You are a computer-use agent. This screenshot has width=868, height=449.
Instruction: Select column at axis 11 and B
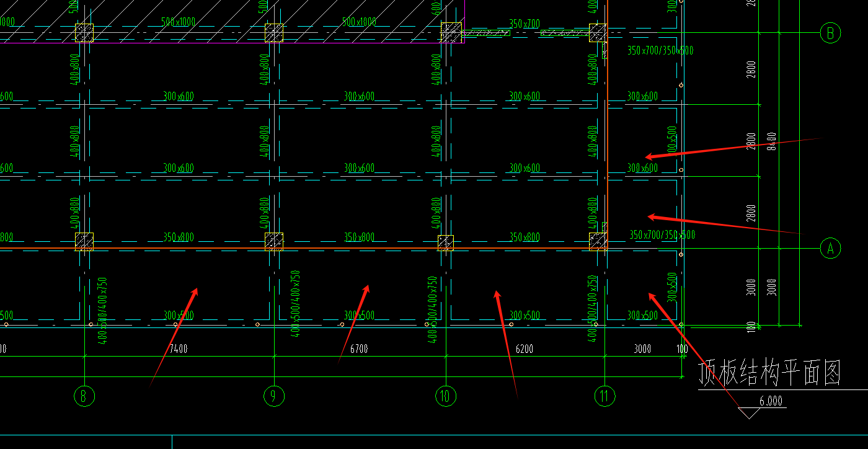(x=598, y=32)
